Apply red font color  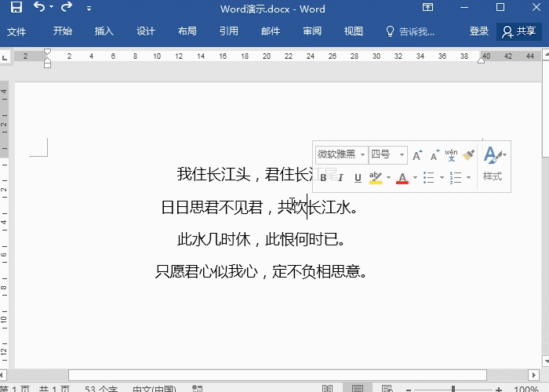[402, 178]
